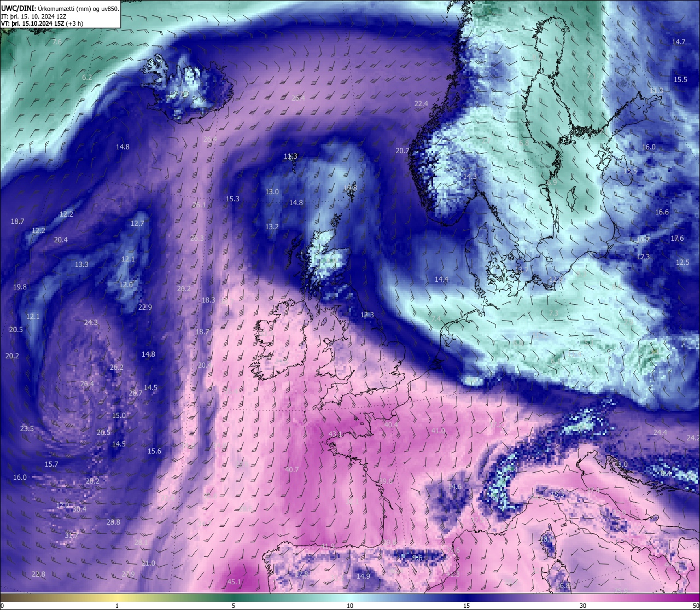The image size is (700, 610).
Task: Click the '40.7' value in Bay of Biscay
Action: point(292,470)
